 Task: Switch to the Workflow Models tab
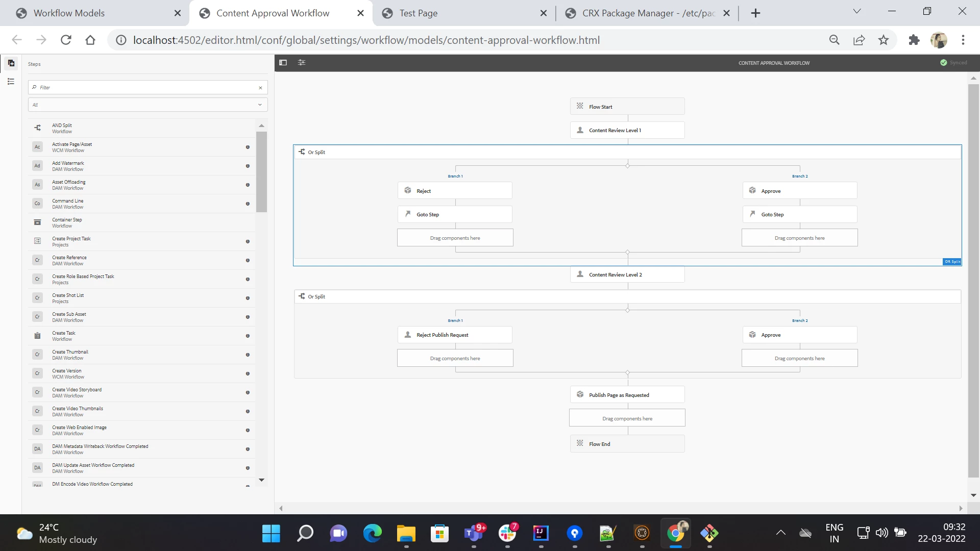click(69, 13)
